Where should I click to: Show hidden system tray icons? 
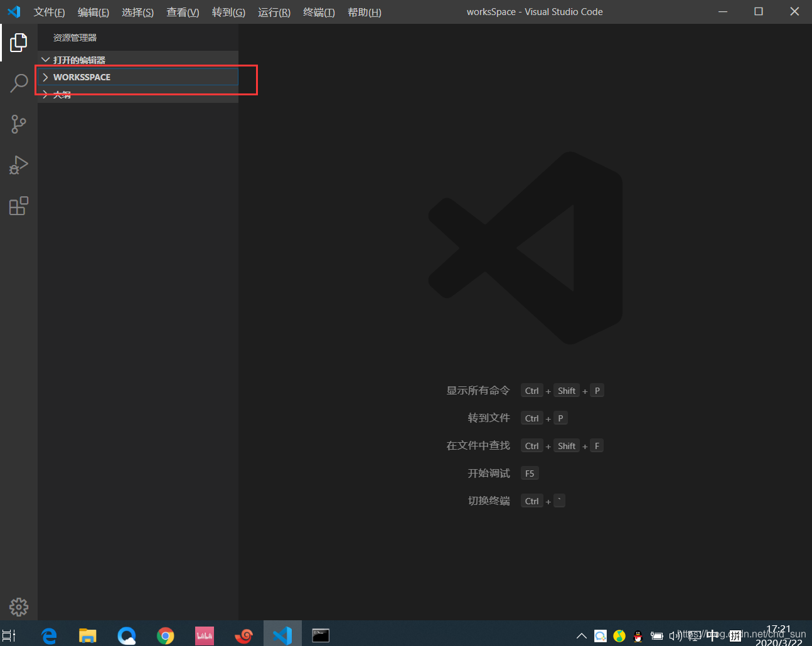click(x=582, y=636)
